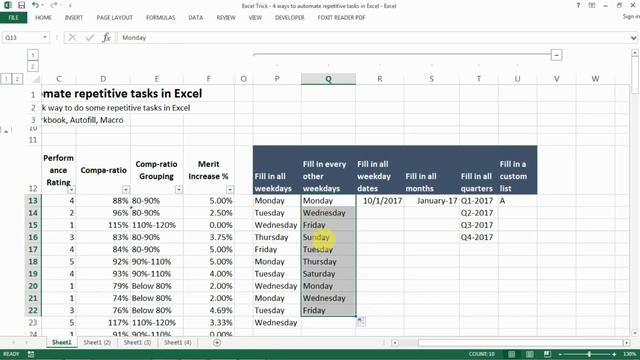Open the VIEW ribbon tab

(256, 18)
